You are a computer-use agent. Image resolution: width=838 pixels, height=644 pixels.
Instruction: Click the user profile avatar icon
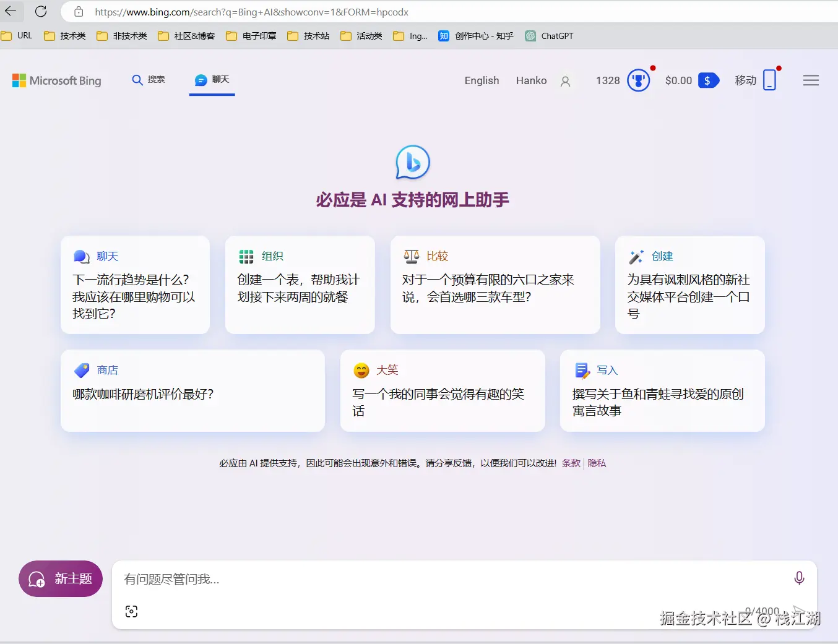click(565, 81)
